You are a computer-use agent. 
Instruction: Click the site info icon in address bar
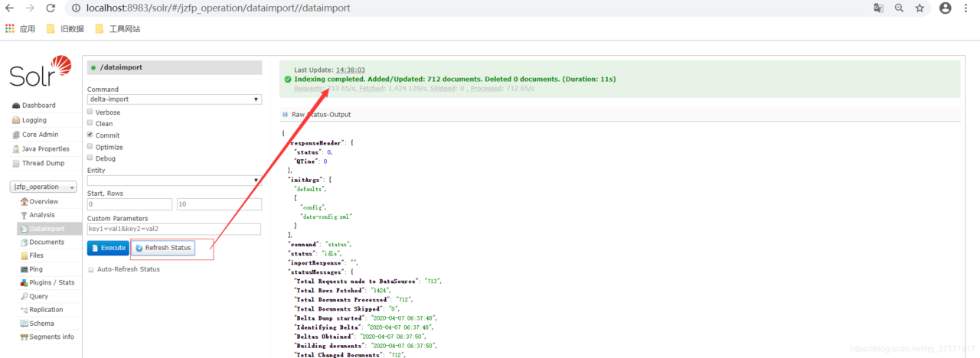tap(77, 8)
